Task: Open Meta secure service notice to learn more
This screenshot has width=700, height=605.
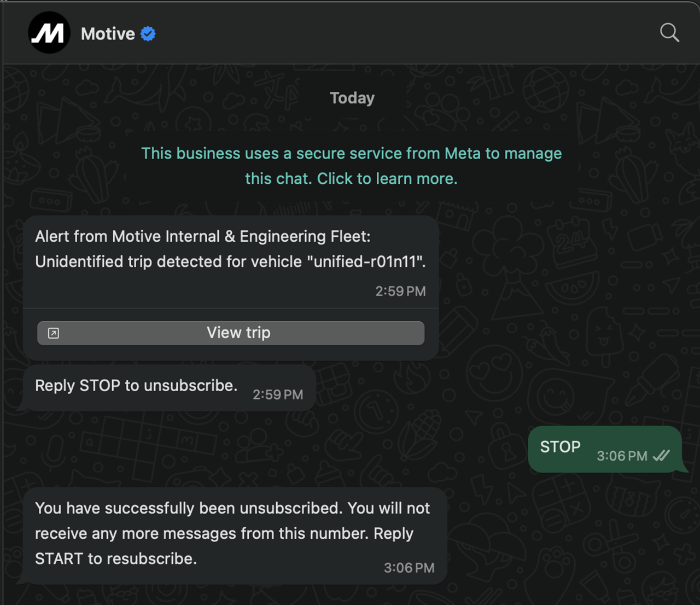Action: 352,166
